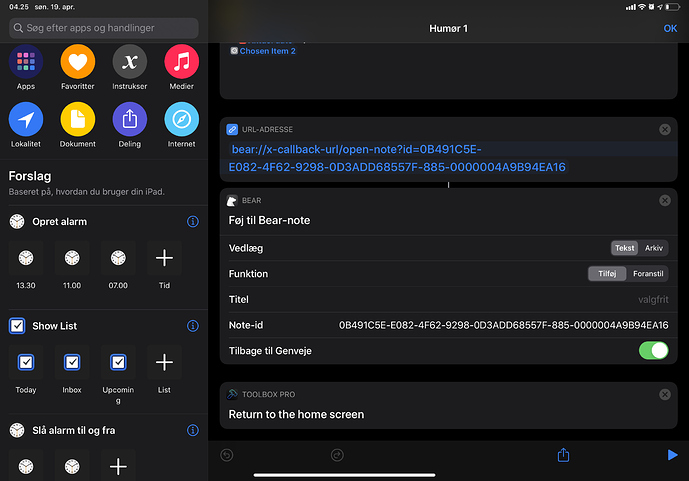Click the URL-adresse link icon
689x481 pixels.
[x=232, y=130]
